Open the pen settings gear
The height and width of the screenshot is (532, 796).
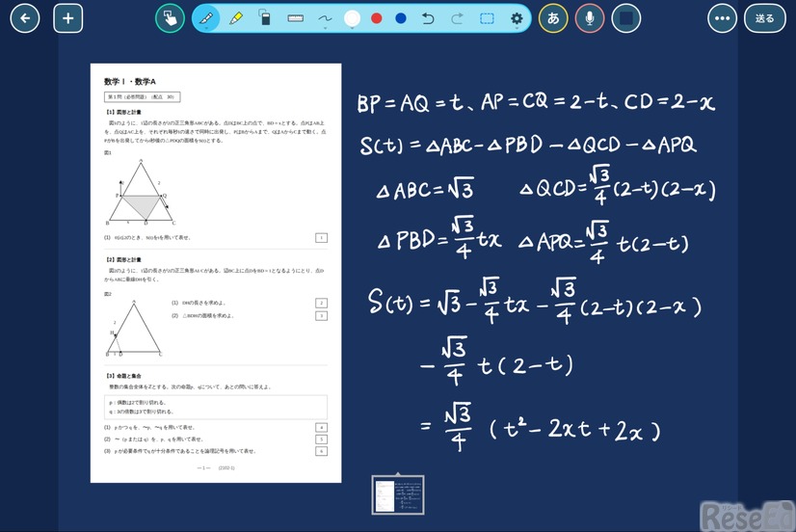pyautogui.click(x=517, y=18)
